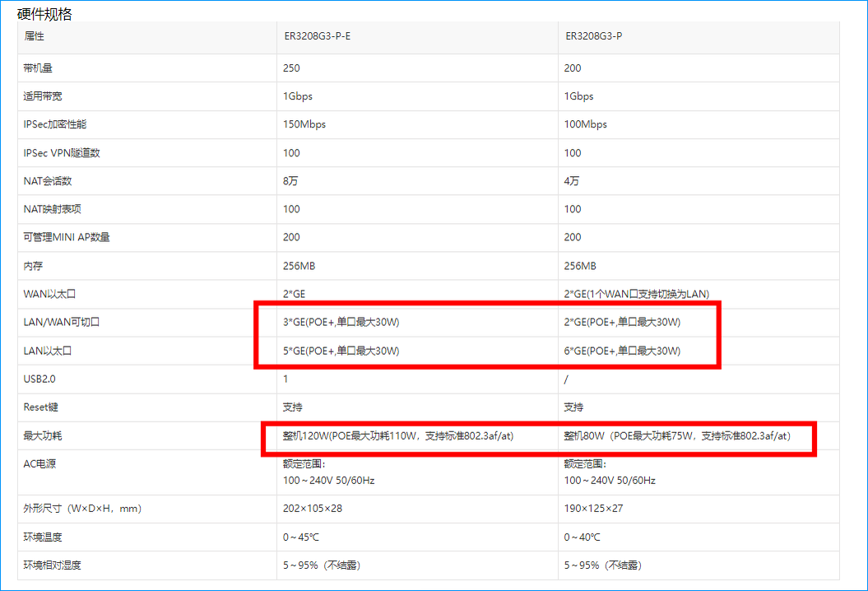This screenshot has height=591, width=868.
Task: Select the WAN以太口 row label
Action: [49, 294]
